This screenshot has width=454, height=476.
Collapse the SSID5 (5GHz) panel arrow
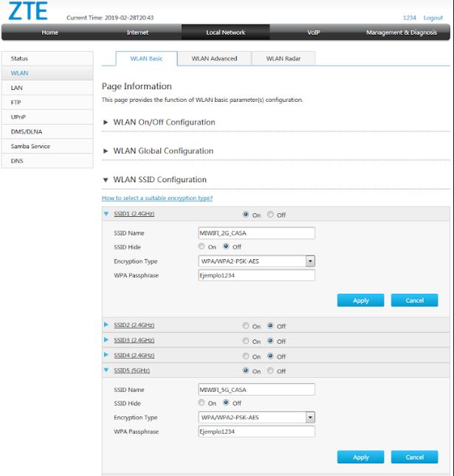point(106,370)
